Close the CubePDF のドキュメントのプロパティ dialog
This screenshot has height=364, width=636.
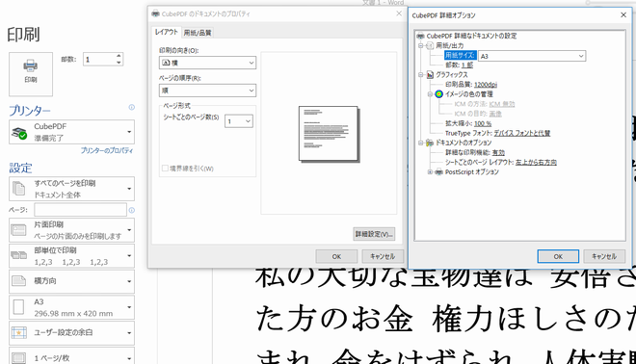click(399, 13)
